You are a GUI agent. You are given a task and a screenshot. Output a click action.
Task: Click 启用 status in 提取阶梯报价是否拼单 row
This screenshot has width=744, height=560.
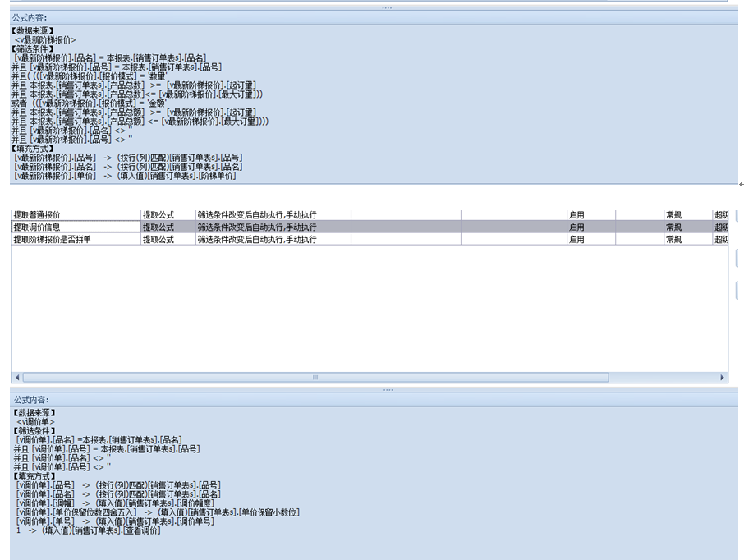pyautogui.click(x=590, y=239)
